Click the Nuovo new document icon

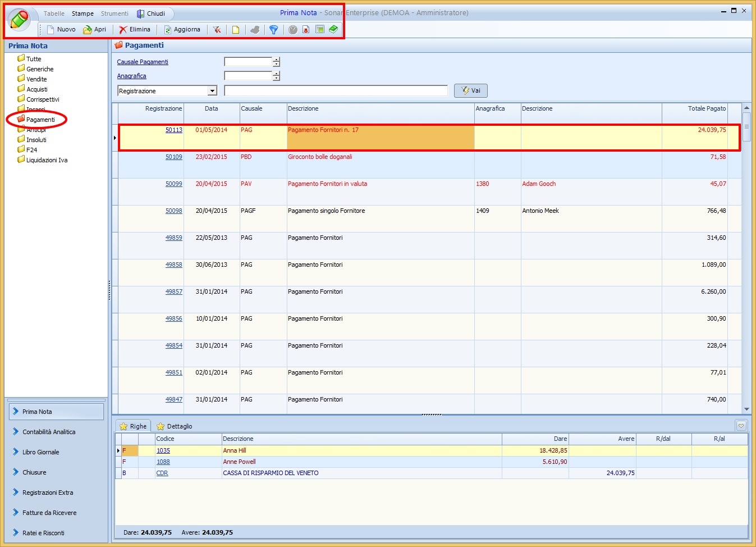tap(51, 30)
